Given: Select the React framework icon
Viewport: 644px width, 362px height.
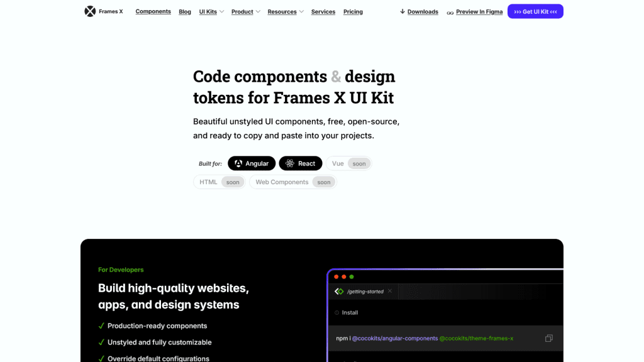Looking at the screenshot, I should coord(289,163).
